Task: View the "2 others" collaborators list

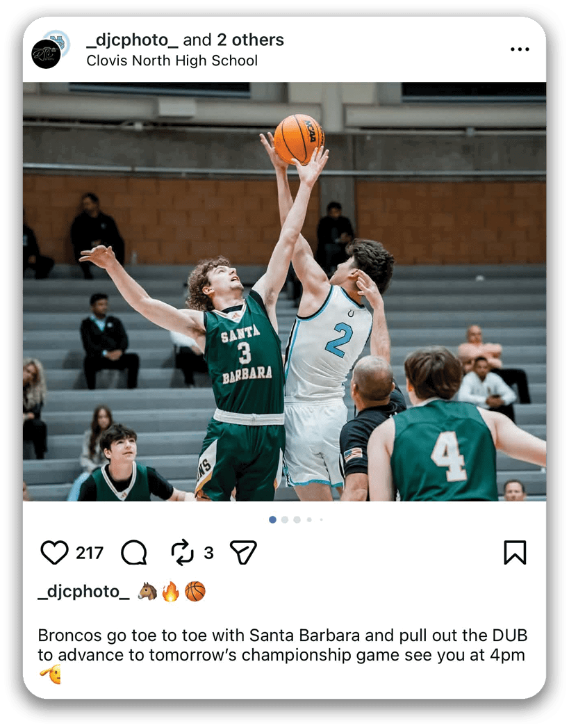Action: (250, 40)
